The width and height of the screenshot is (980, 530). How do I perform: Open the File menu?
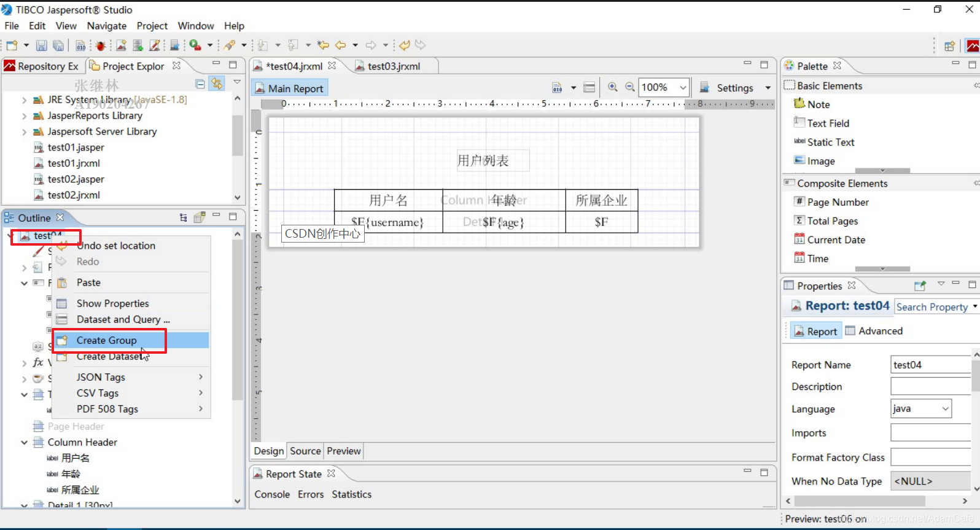point(12,26)
